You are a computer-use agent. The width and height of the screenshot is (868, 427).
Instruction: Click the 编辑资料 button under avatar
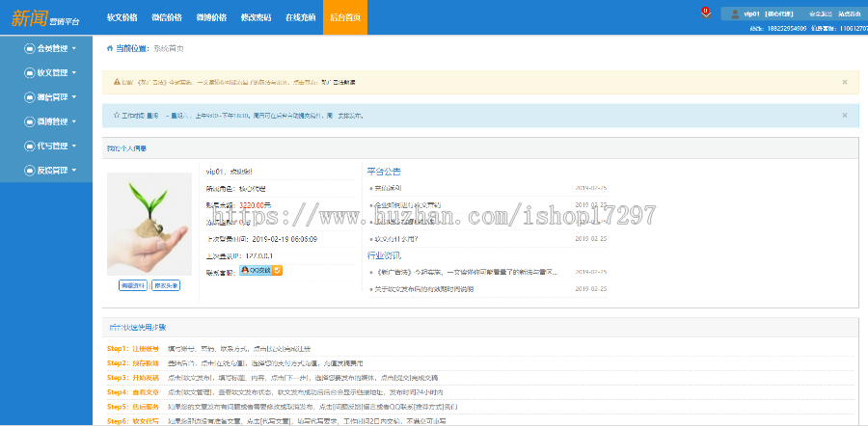pos(133,285)
